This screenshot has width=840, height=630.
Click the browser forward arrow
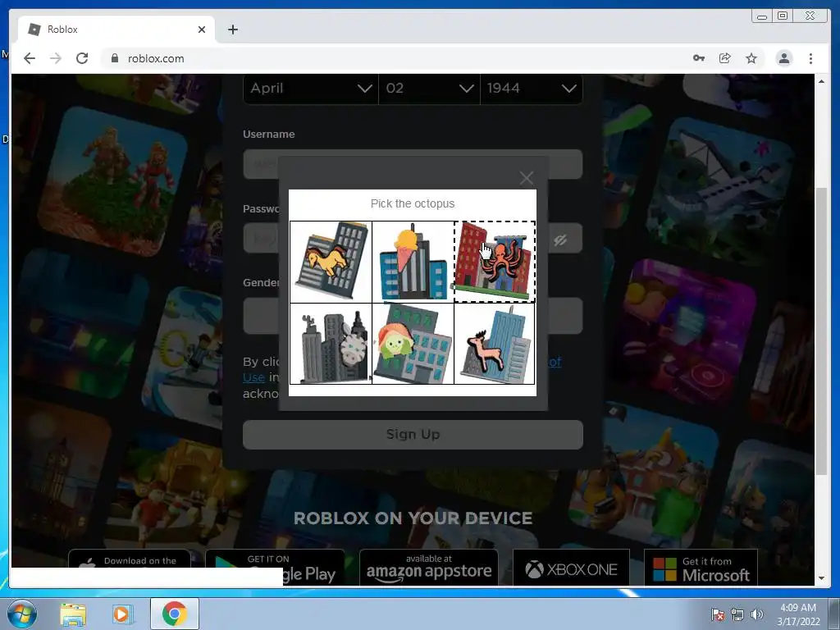[56, 58]
